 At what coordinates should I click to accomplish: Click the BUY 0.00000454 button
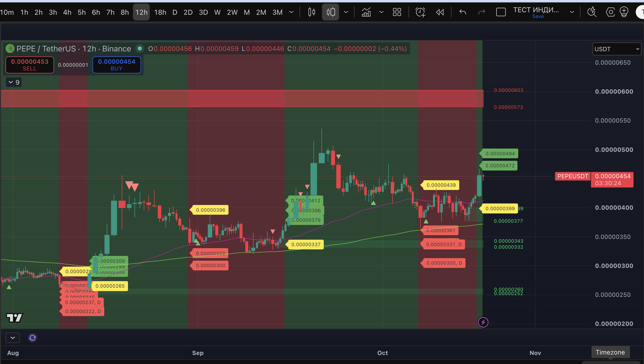[117, 65]
